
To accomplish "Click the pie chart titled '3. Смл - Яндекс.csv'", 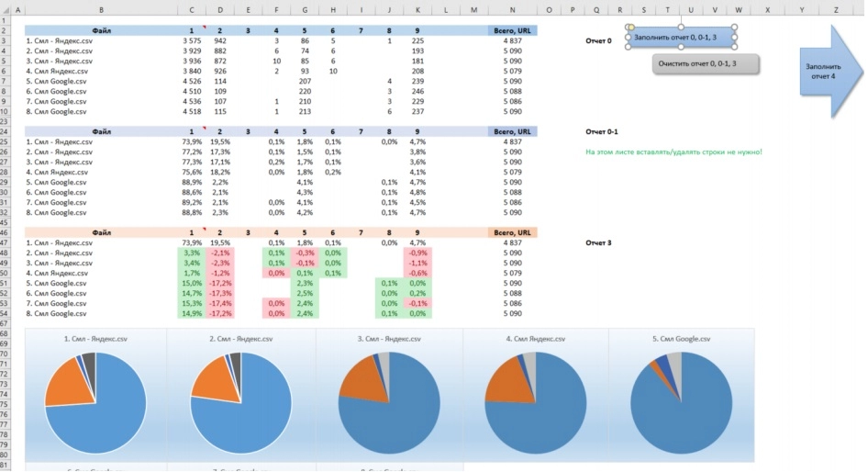I will (x=389, y=403).
